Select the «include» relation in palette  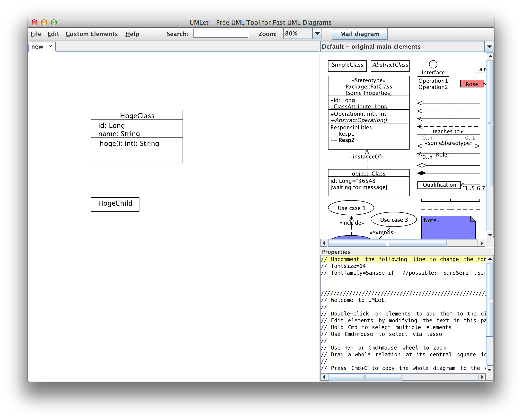351,225
